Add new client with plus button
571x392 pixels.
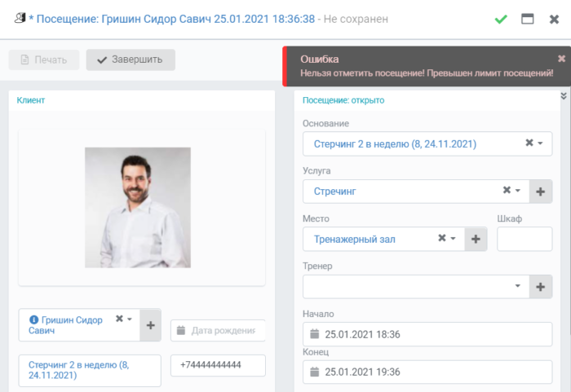pyautogui.click(x=150, y=325)
